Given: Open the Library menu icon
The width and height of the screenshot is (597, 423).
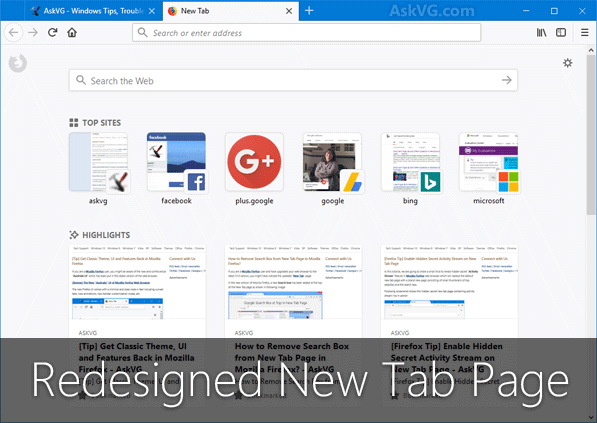Looking at the screenshot, I should [541, 33].
